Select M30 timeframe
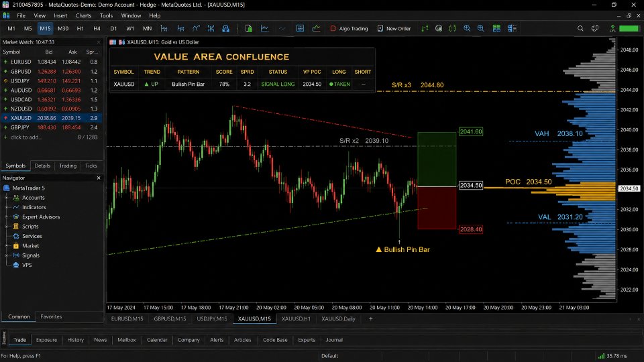644x362 pixels. click(x=63, y=28)
